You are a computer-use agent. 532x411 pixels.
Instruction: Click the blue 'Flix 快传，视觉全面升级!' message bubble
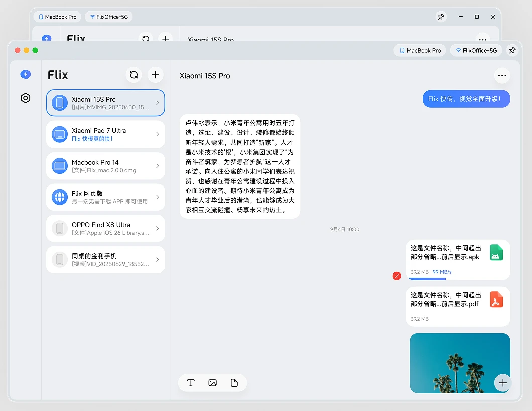pyautogui.click(x=466, y=99)
